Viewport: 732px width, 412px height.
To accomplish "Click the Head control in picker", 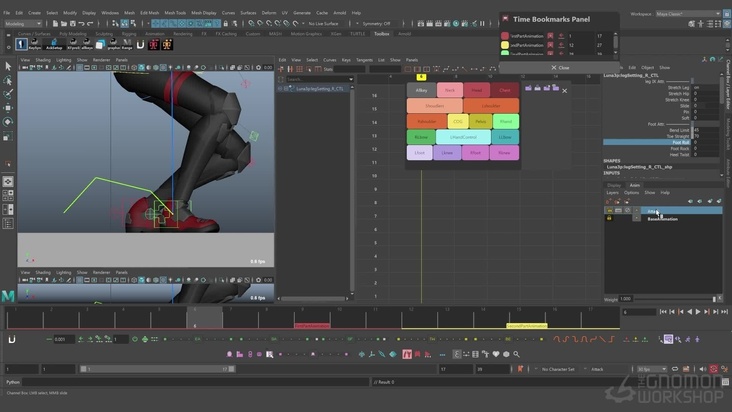I will tap(477, 90).
